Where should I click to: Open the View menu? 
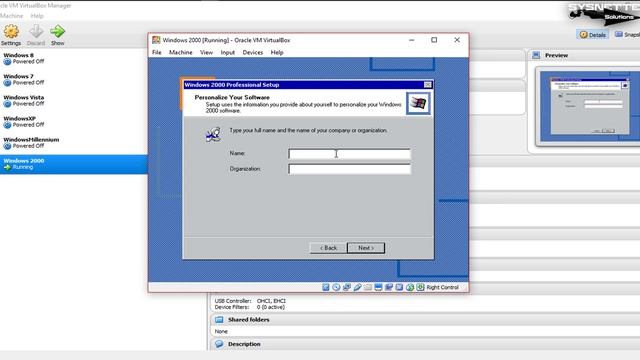click(206, 53)
